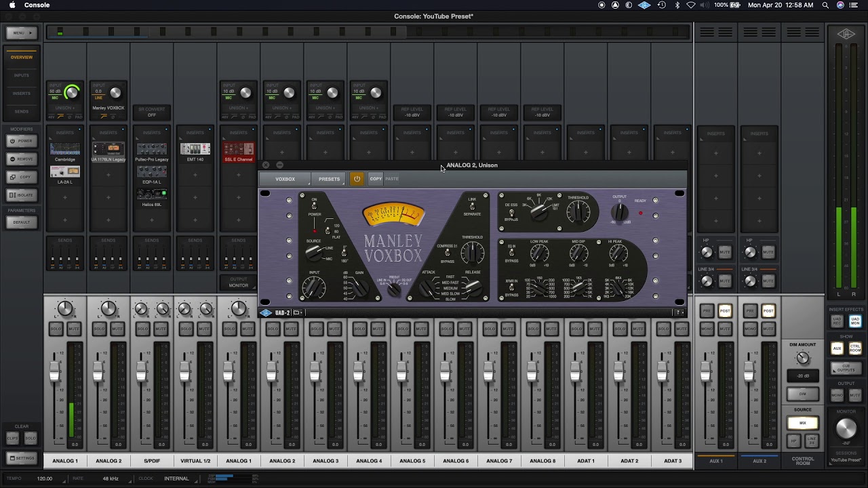Toggle the 0°/180° phase switch
868x488 pixels.
344,254
